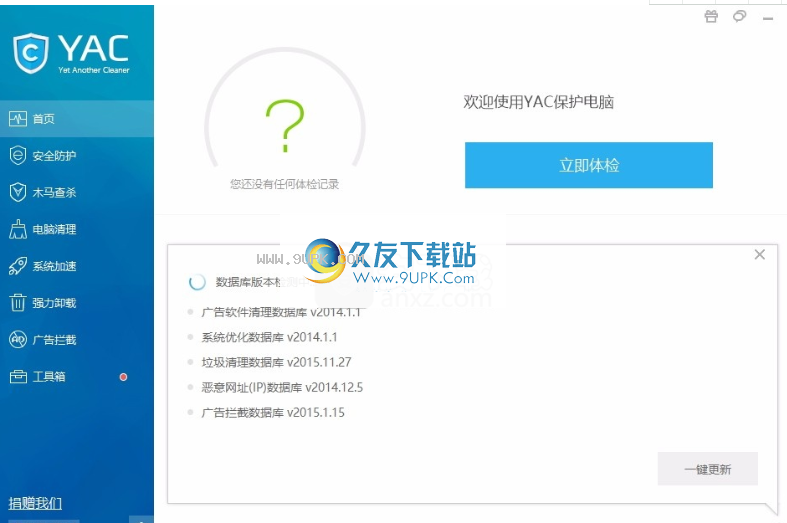The image size is (787, 523).
Task: Switch to 强力卸载 uninstaller
Action: 77,303
